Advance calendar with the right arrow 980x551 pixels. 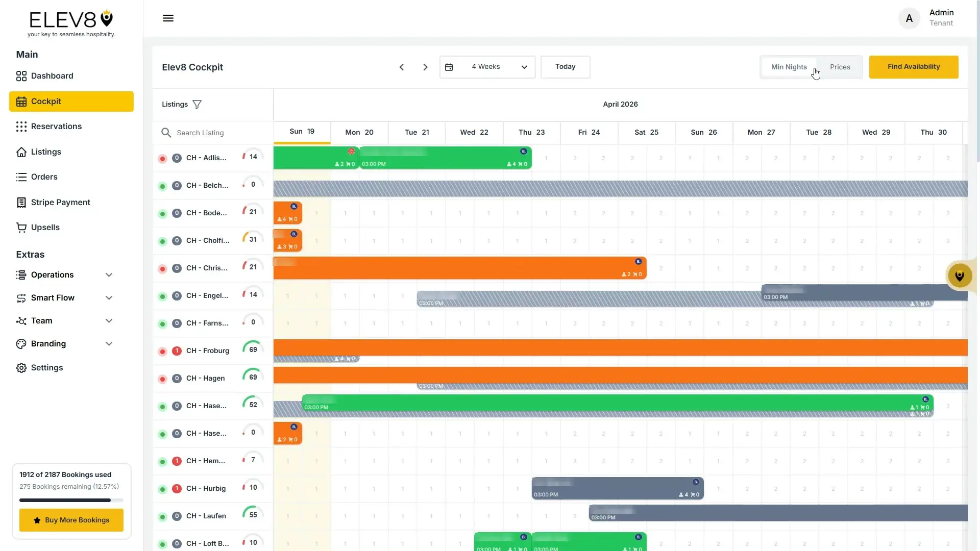425,67
